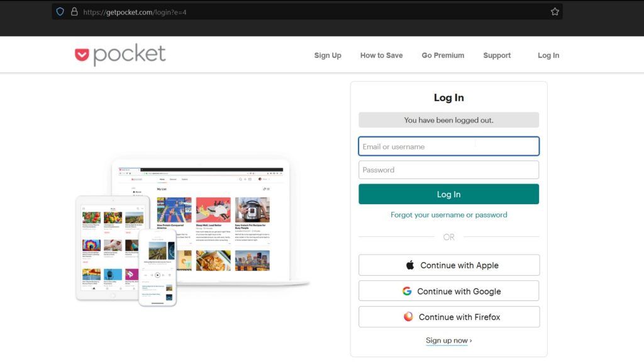This screenshot has width=644, height=362.
Task: Click the green Log In button
Action: (x=449, y=194)
